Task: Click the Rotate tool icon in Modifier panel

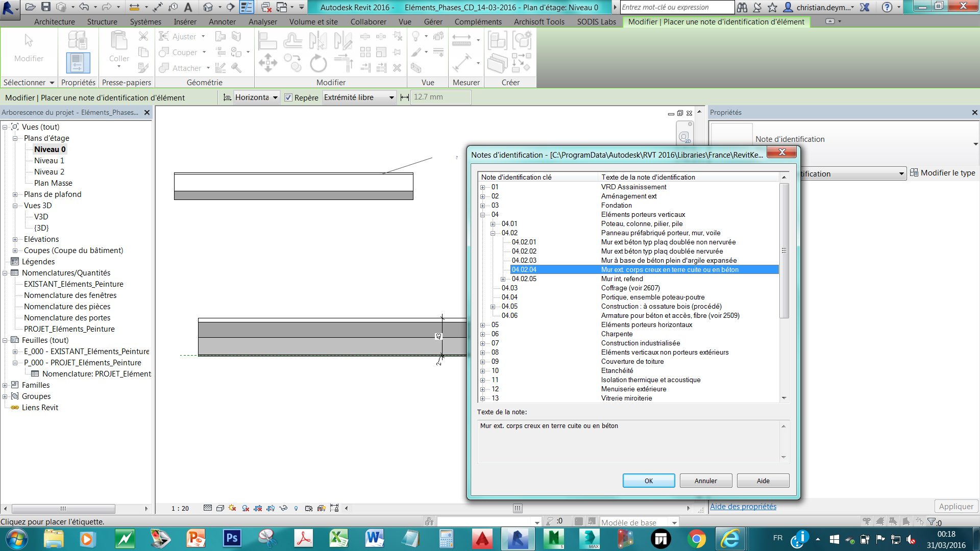Action: point(318,64)
